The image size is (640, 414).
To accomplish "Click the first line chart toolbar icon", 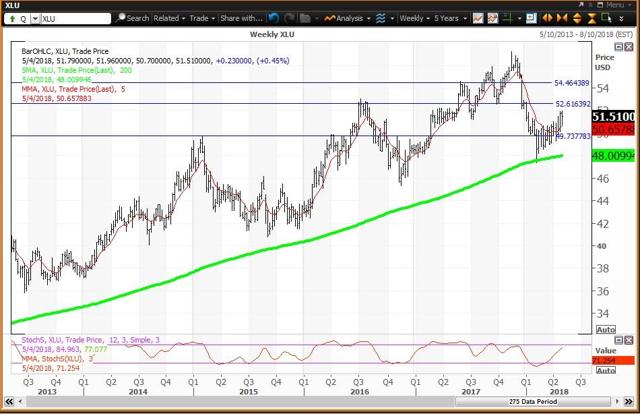I will tap(478, 18).
